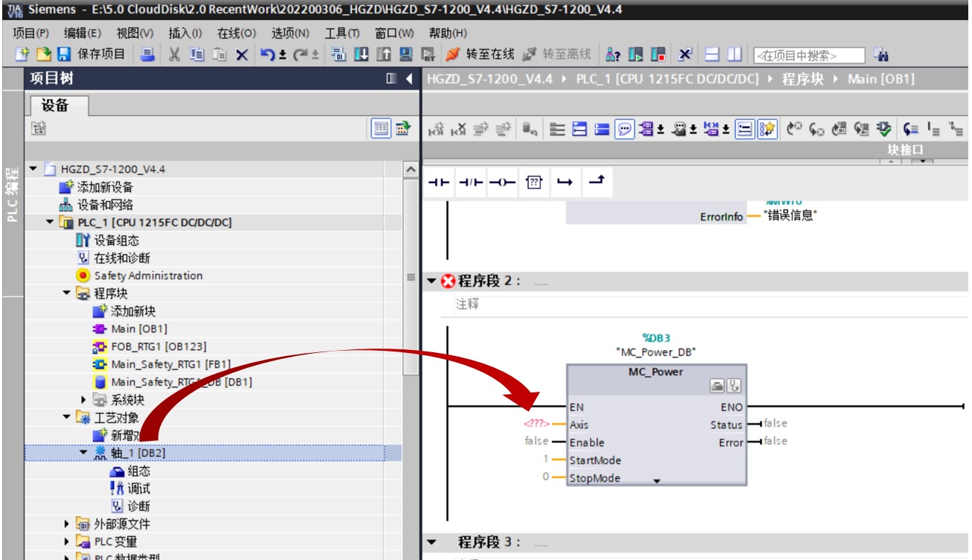
Task: Click the <???> Axis parameter field
Action: 536,424
